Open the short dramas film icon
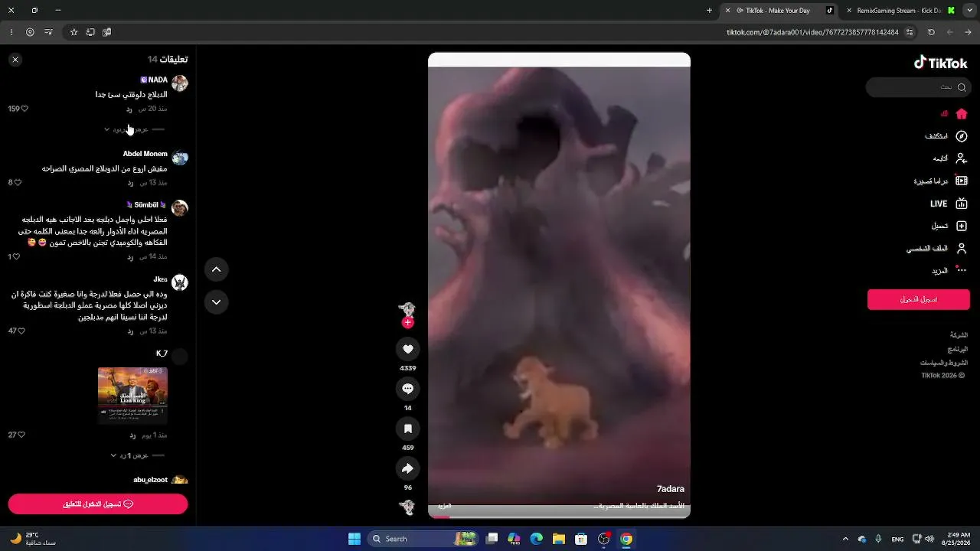 [x=962, y=181]
